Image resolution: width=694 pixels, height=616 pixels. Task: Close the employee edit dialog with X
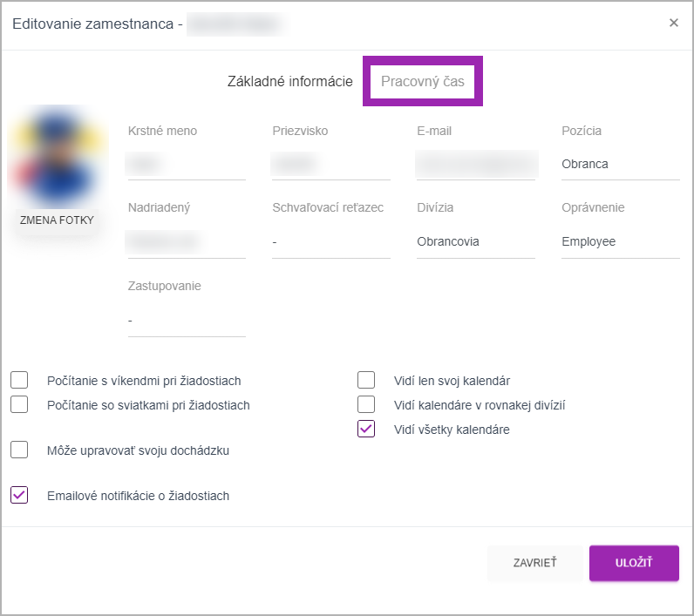674,23
